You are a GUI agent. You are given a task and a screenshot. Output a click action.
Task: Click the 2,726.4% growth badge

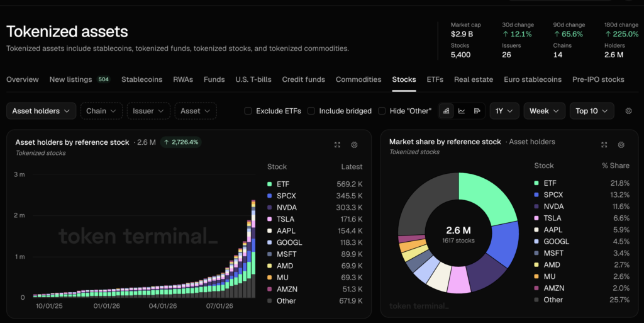(x=180, y=142)
